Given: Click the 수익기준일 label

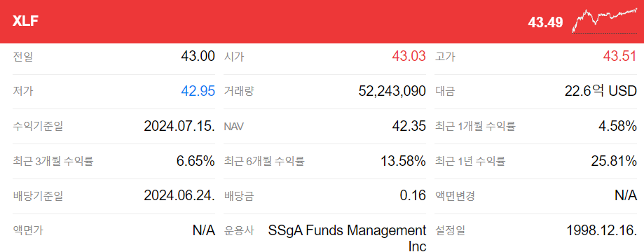Looking at the screenshot, I should (38, 127).
